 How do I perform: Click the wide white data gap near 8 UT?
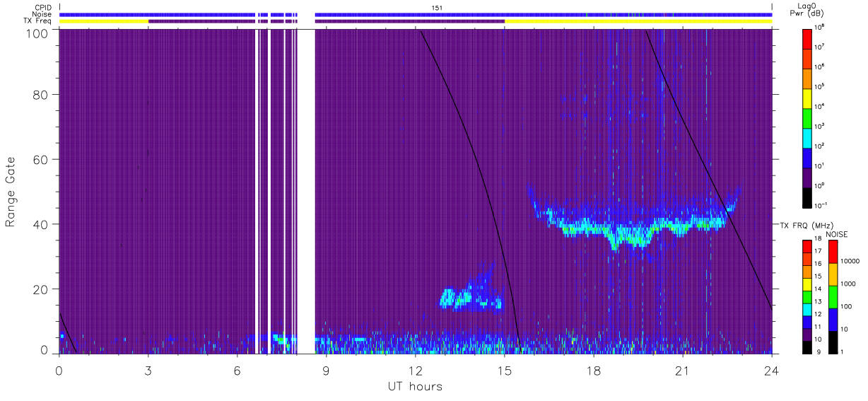(x=306, y=192)
